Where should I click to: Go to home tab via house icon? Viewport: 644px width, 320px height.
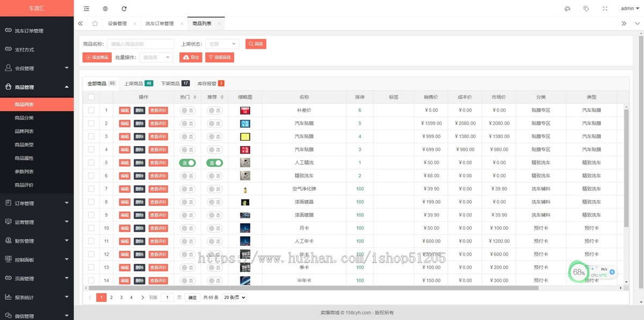94,24
